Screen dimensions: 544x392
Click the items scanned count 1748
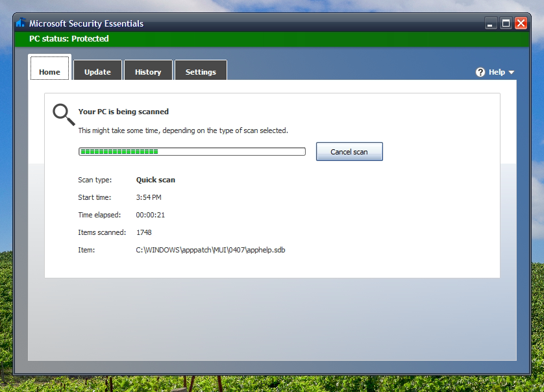[x=143, y=232]
